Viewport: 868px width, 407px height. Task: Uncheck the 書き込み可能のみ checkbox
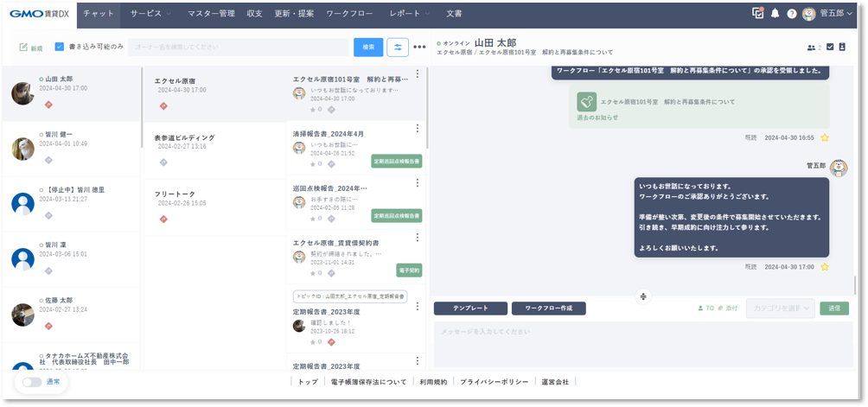[60, 47]
